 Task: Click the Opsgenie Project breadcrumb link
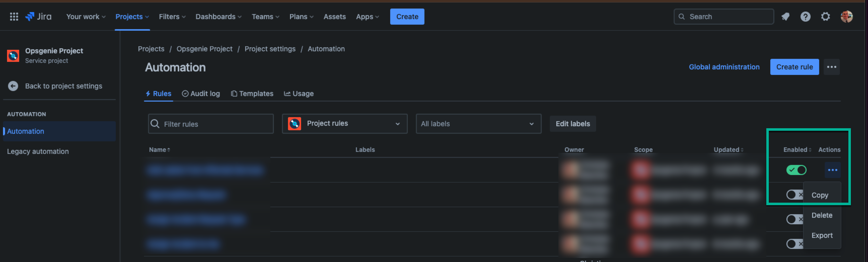[x=204, y=49]
